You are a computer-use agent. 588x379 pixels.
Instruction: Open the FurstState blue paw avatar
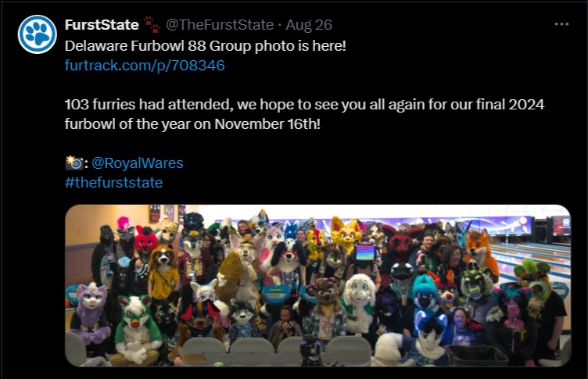click(37, 34)
